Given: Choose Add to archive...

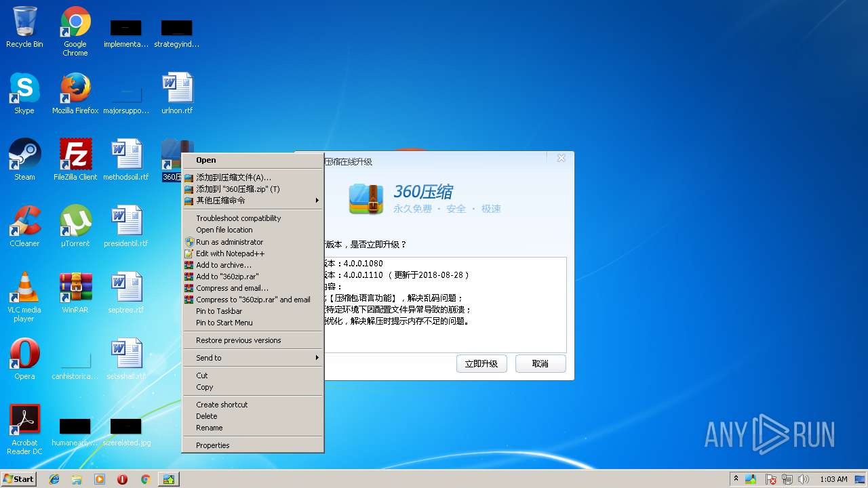Looking at the screenshot, I should [x=253, y=265].
